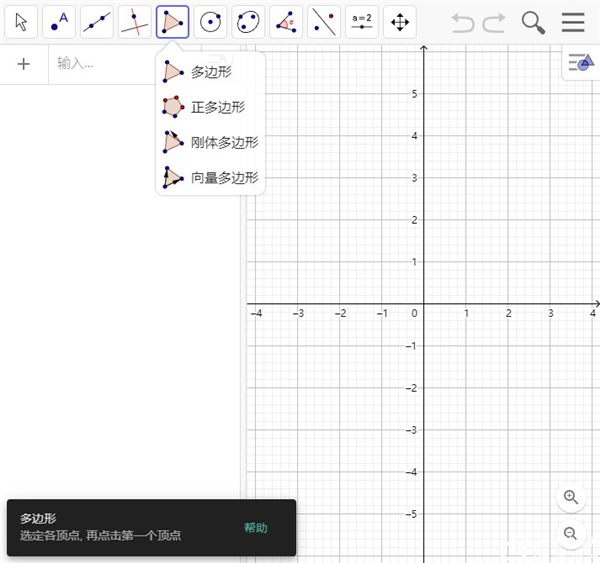Select the Perpendicular line tool
Screen dimensions: 600x563
click(135, 22)
